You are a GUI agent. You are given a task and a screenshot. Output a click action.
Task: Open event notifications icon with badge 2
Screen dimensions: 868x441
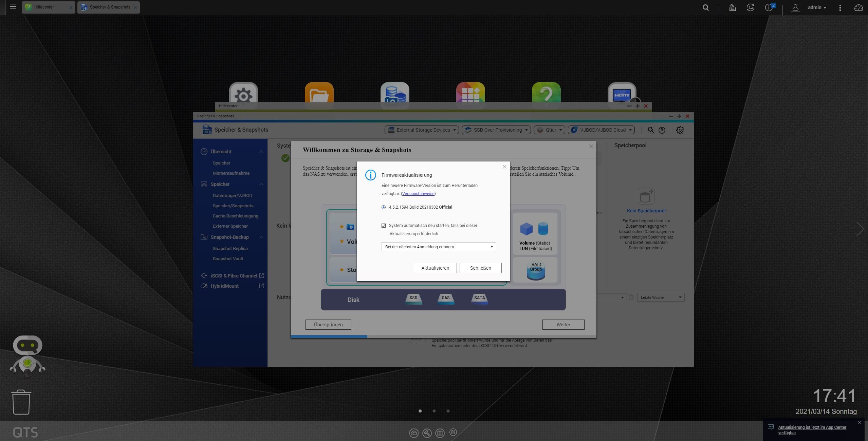click(x=769, y=7)
